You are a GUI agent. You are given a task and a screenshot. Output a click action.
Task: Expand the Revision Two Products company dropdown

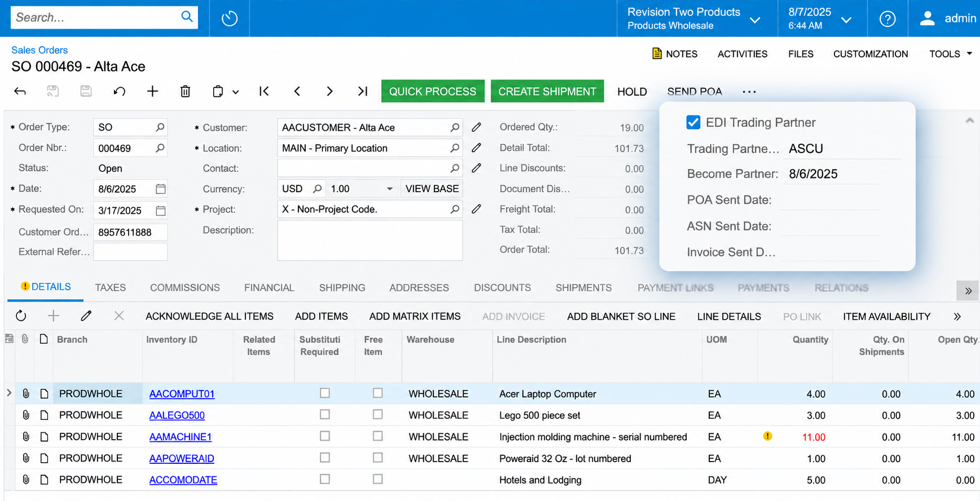pyautogui.click(x=755, y=20)
